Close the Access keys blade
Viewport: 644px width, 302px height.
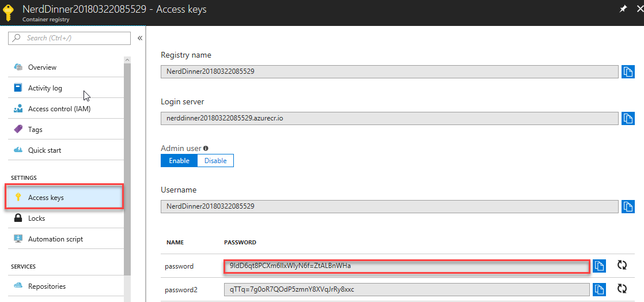tap(640, 9)
